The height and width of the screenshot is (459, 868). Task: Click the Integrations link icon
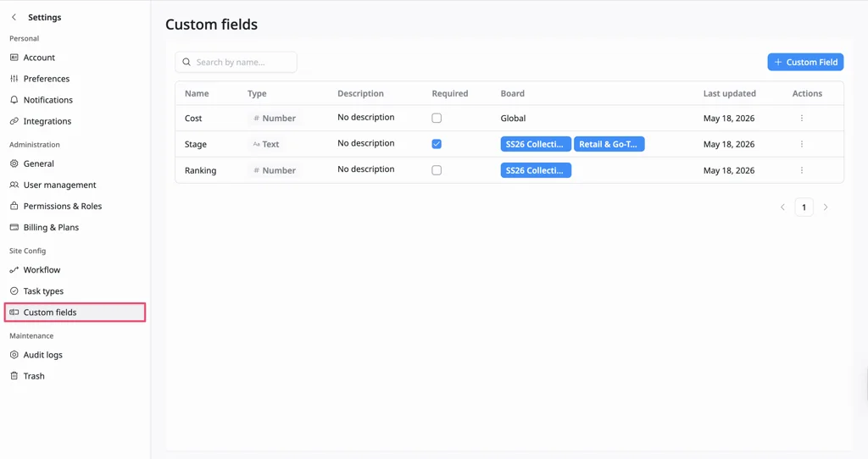14,121
